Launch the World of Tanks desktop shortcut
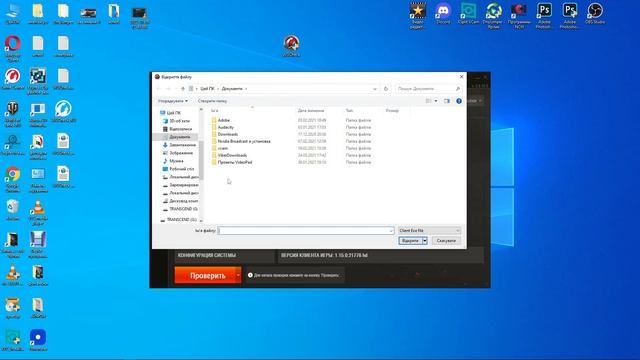Image resolution: width=640 pixels, height=360 pixels. [13, 114]
